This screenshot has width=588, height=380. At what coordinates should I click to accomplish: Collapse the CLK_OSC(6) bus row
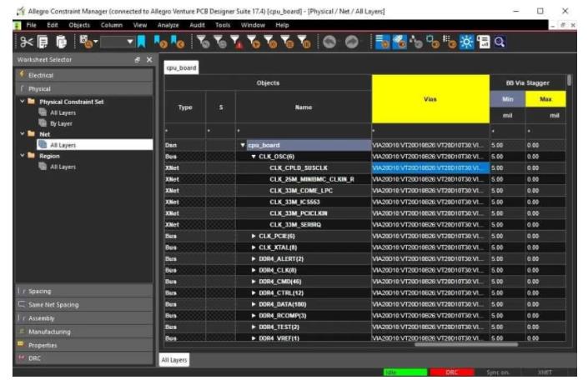tap(254, 157)
